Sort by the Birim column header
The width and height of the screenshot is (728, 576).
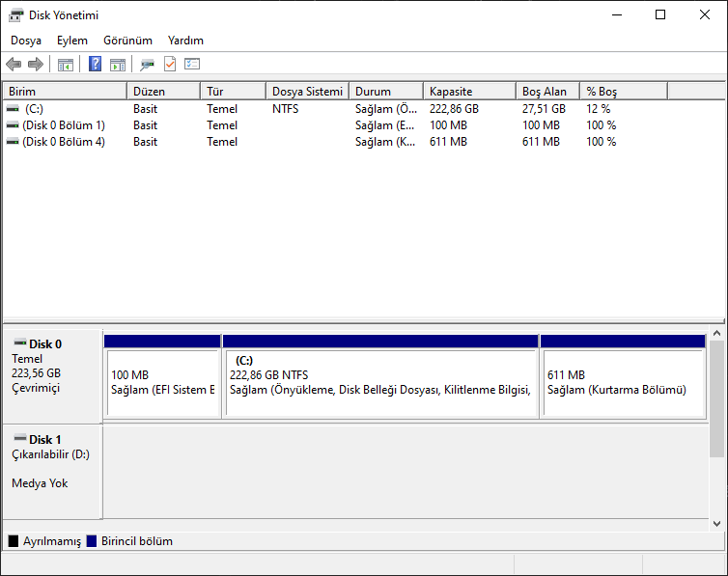pyautogui.click(x=65, y=91)
